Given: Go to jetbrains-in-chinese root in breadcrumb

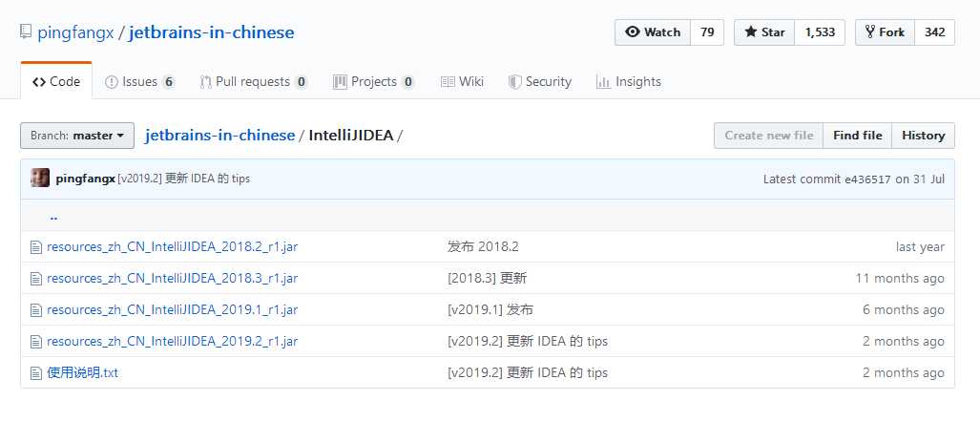Looking at the screenshot, I should [x=219, y=135].
